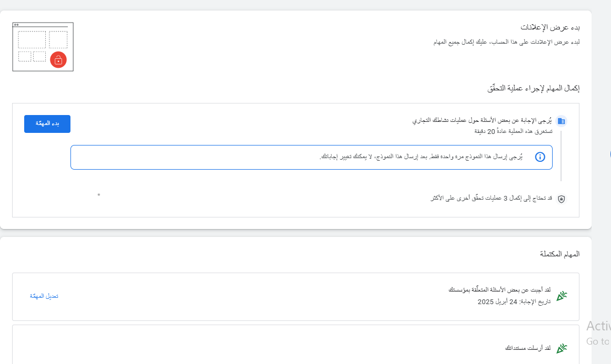Click the shield verification icon

(x=561, y=199)
